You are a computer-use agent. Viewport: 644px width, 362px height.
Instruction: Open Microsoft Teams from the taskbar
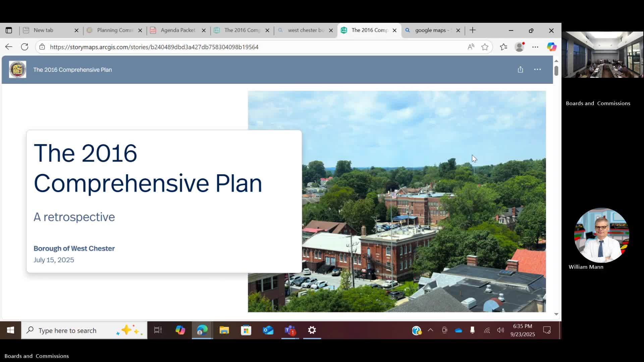click(290, 330)
